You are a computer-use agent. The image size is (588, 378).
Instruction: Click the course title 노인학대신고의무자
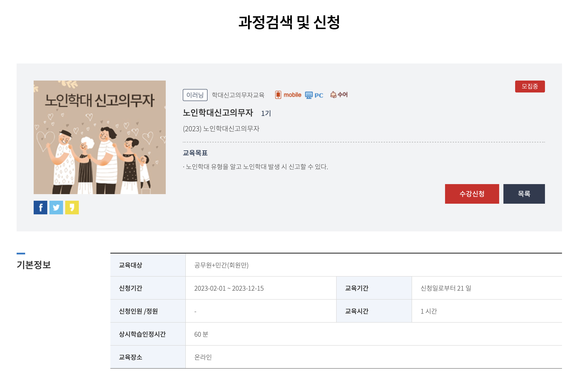(x=218, y=113)
